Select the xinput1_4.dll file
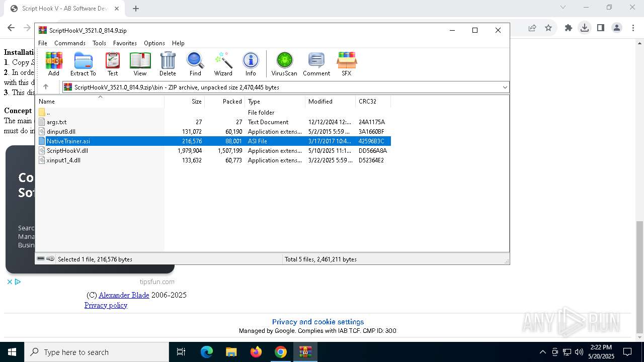The width and height of the screenshot is (644, 362). [213, 160]
